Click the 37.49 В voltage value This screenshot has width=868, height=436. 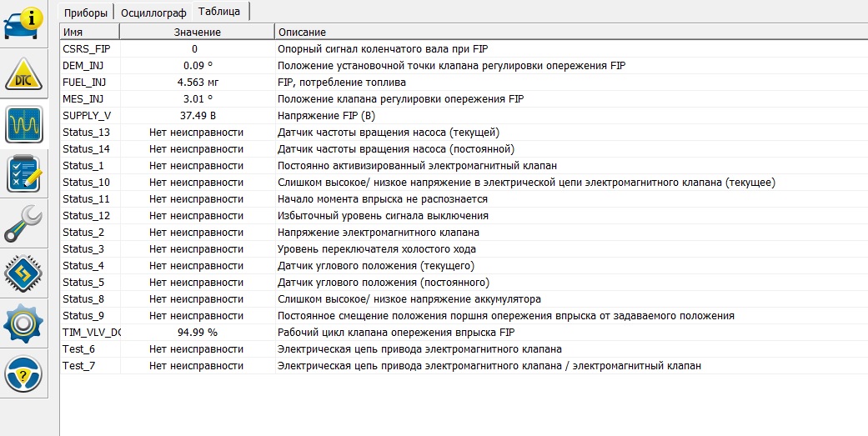pyautogui.click(x=197, y=115)
